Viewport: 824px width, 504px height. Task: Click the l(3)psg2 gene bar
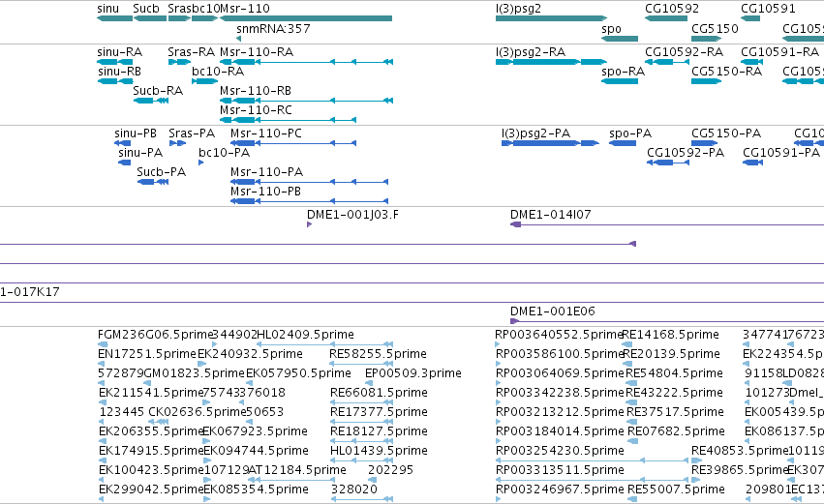coord(551,18)
